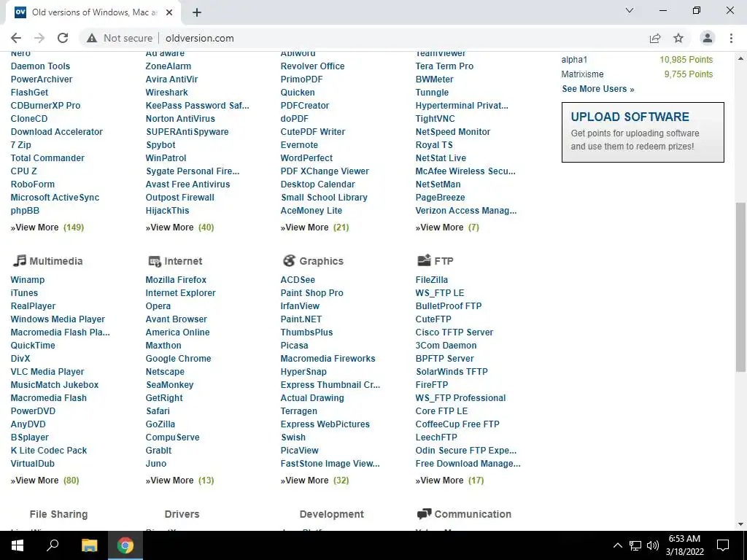The height and width of the screenshot is (560, 747).
Task: Open the TightVNC link
Action: [x=435, y=119]
